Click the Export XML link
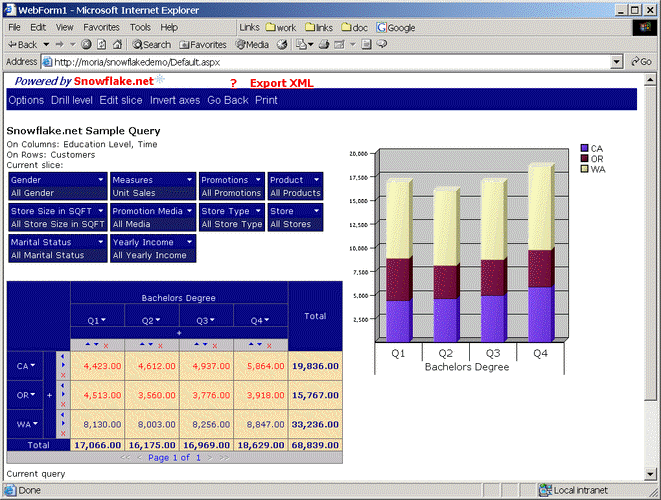Screen dimensions: 661x500 tap(282, 83)
